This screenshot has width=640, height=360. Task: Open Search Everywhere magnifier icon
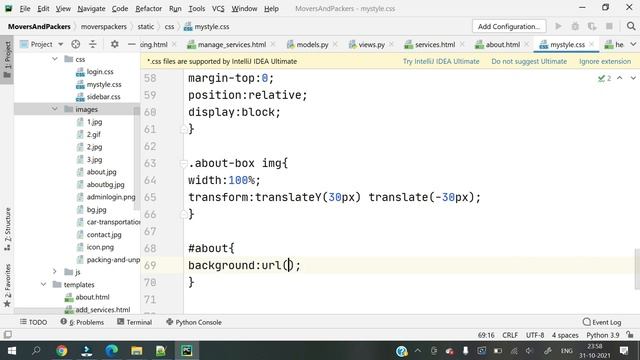(631, 26)
